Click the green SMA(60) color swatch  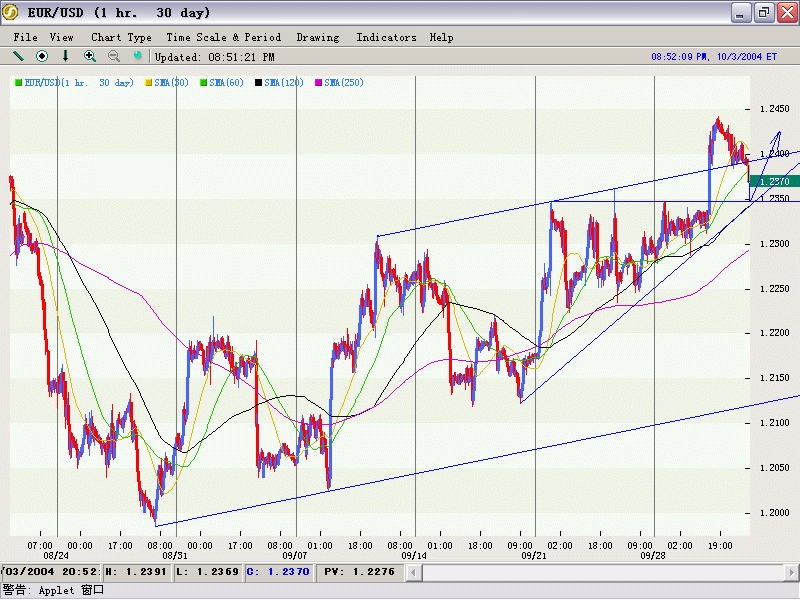[x=204, y=83]
